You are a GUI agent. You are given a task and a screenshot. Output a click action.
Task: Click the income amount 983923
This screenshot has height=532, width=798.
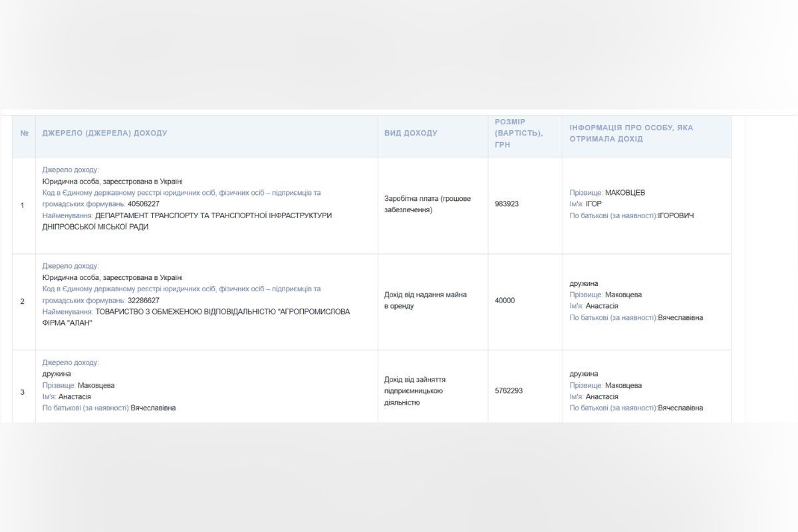(507, 204)
